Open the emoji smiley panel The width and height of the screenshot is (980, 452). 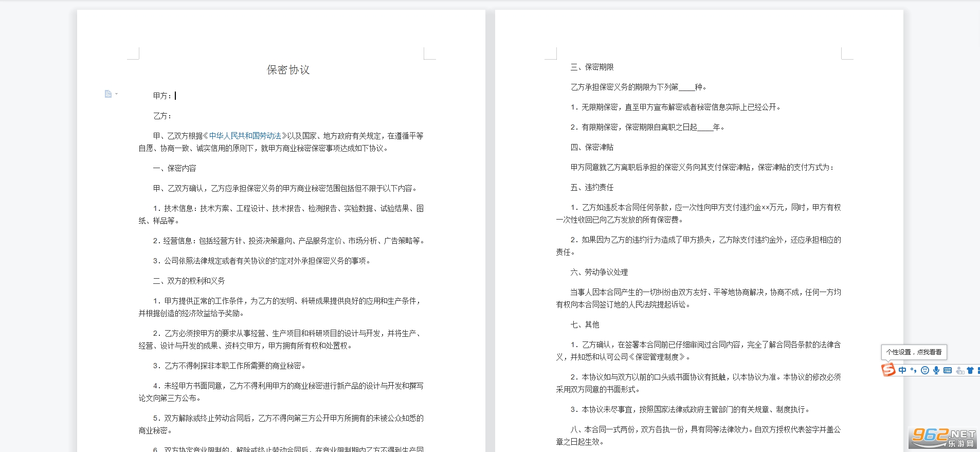coord(925,370)
